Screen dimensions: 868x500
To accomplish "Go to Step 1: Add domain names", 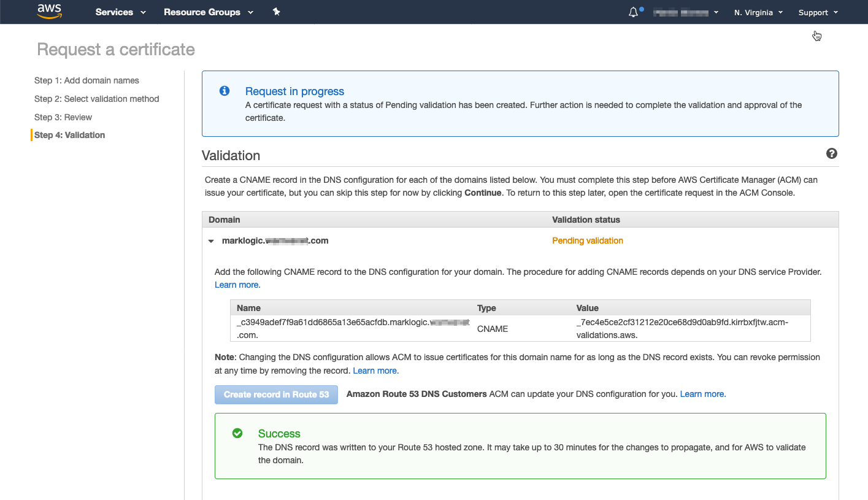I will click(x=86, y=80).
